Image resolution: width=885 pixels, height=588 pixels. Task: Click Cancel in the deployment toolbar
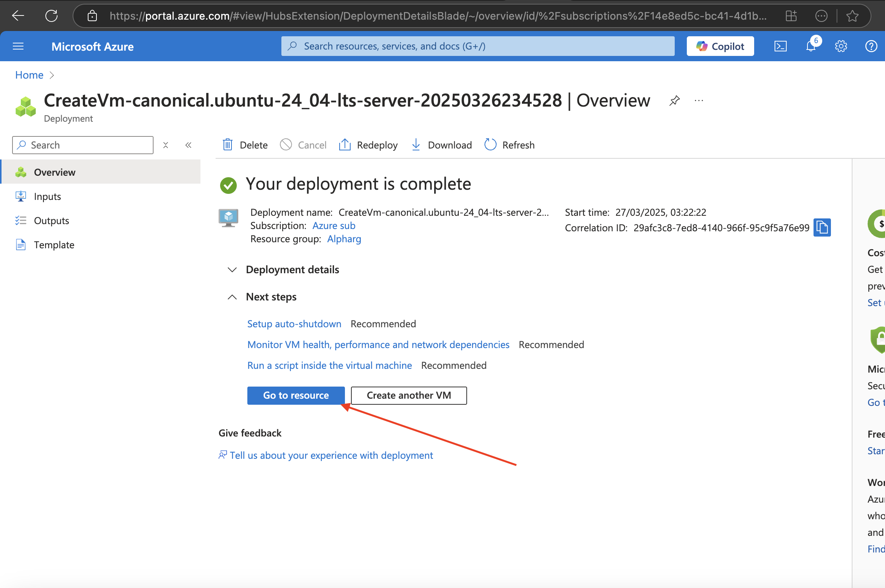coord(303,145)
